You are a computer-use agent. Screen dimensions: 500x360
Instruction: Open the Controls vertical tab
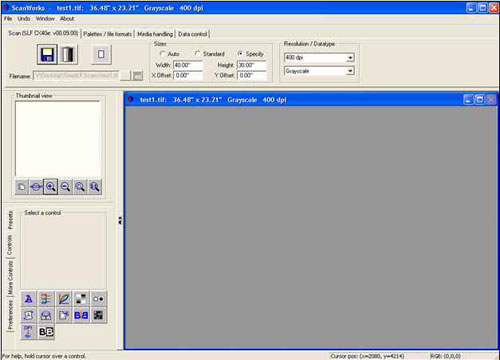point(10,245)
